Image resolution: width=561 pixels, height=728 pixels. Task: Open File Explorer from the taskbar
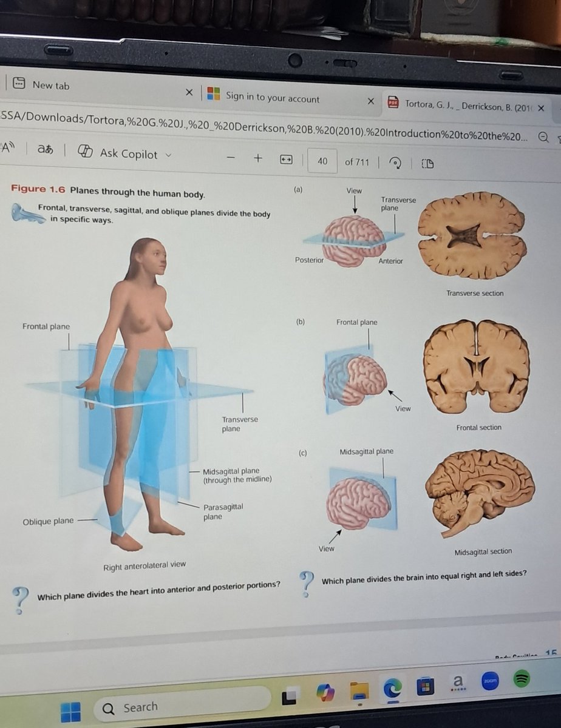[x=359, y=690]
